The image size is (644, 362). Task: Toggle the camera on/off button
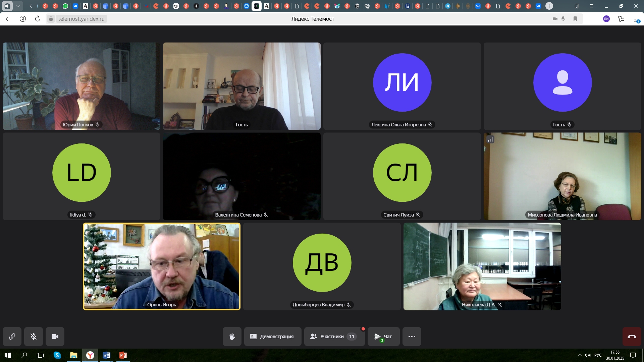click(x=55, y=337)
